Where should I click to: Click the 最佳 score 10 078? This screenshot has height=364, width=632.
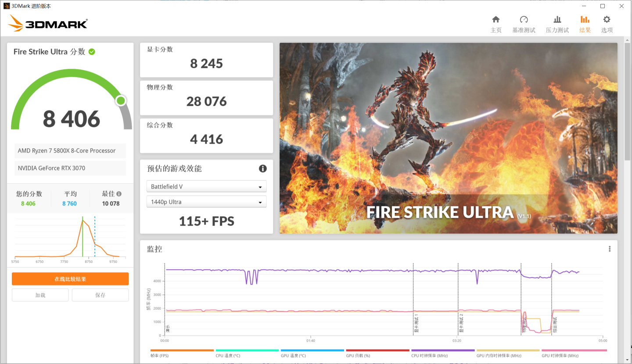click(111, 203)
